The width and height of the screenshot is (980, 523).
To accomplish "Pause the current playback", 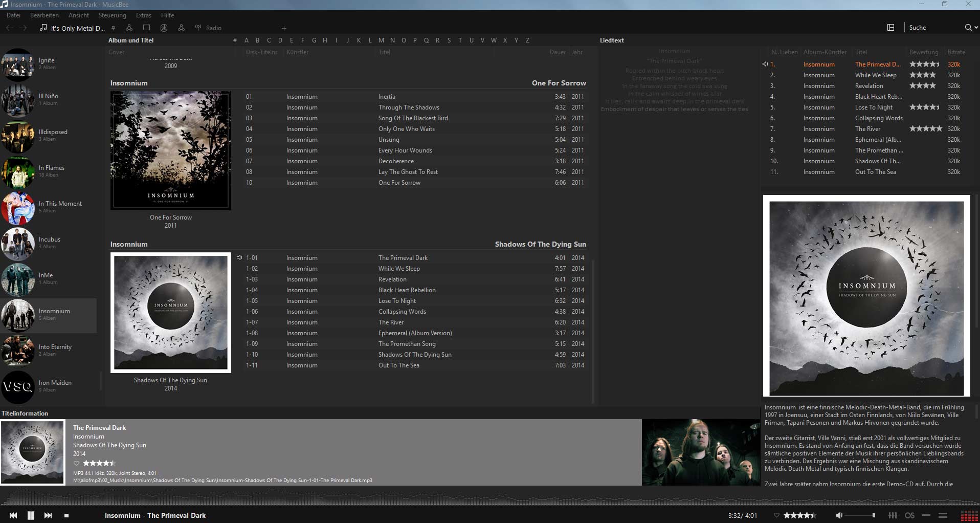I will point(31,515).
